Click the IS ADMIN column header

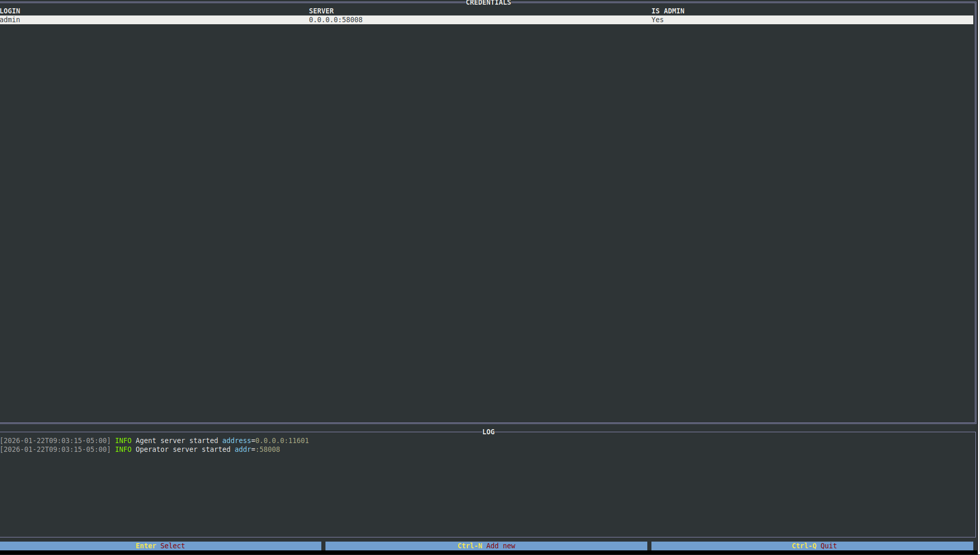(667, 11)
